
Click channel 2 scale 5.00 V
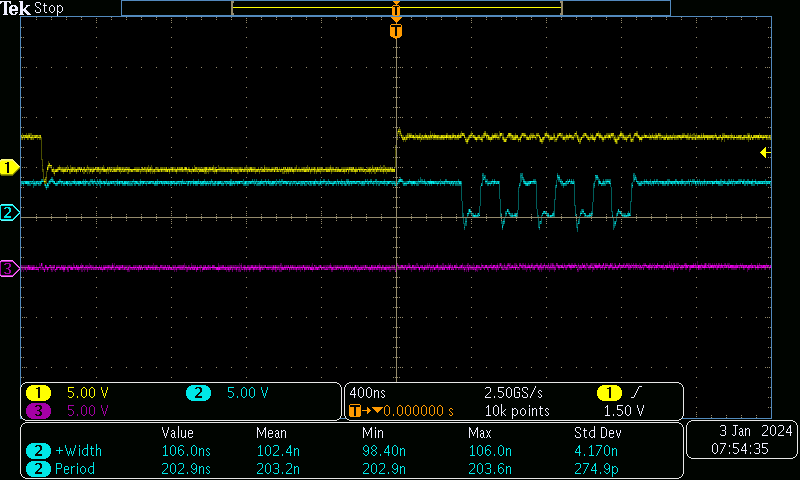point(247,393)
